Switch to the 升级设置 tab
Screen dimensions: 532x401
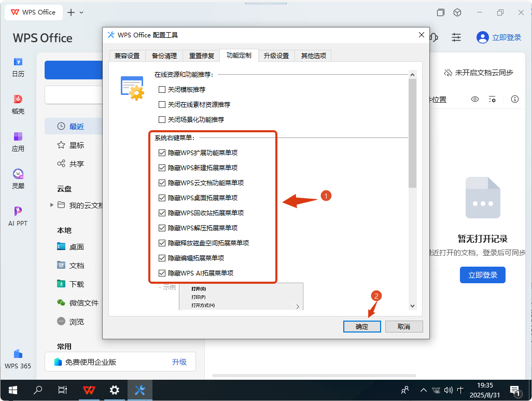(276, 56)
